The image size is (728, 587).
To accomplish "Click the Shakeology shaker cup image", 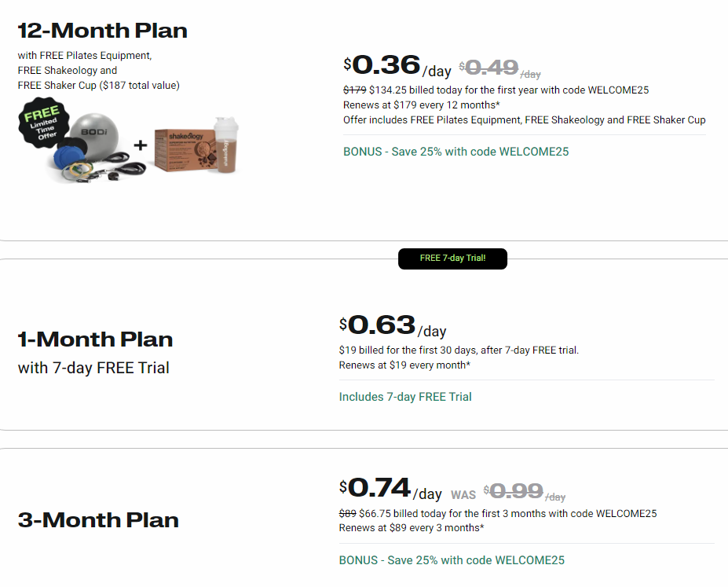I will point(224,147).
